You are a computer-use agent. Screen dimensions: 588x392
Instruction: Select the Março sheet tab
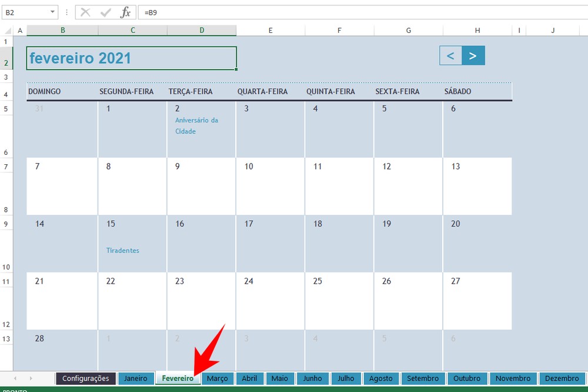pos(217,378)
